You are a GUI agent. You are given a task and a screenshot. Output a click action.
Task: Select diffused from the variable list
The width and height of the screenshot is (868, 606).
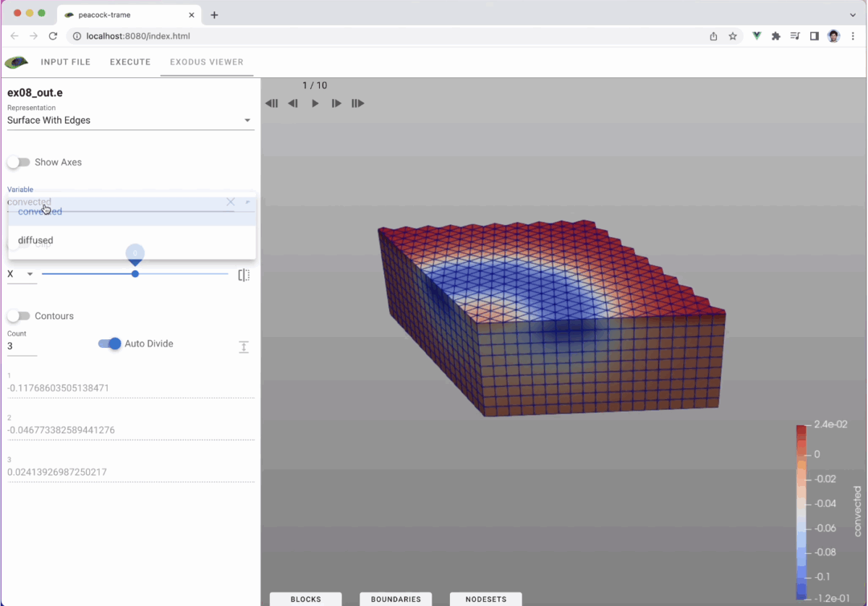point(35,240)
